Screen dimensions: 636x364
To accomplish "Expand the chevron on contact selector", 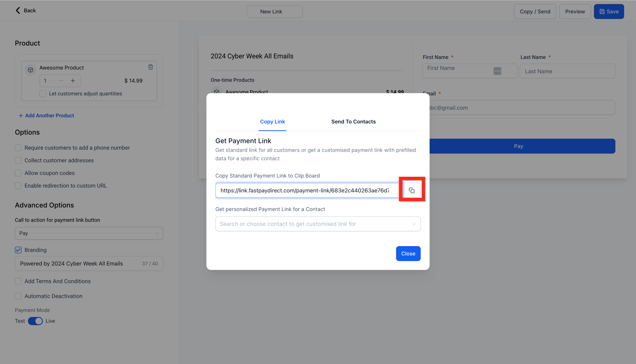I will (x=414, y=224).
